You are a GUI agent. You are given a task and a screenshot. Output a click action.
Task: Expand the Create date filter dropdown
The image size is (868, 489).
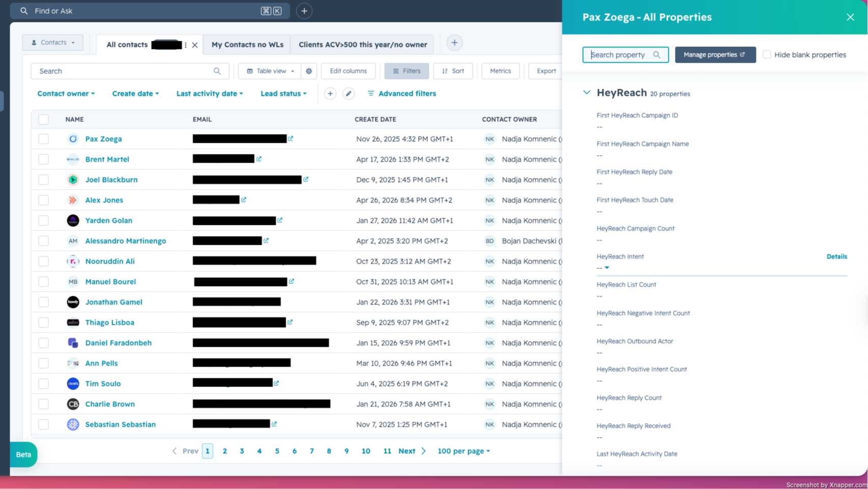pyautogui.click(x=135, y=94)
